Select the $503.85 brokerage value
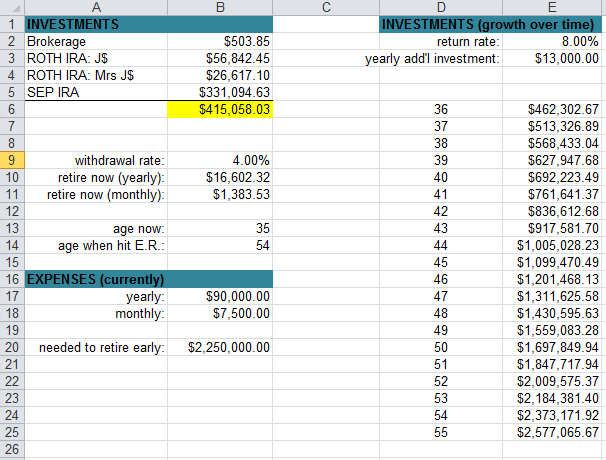Image resolution: width=606 pixels, height=460 pixels. click(220, 41)
